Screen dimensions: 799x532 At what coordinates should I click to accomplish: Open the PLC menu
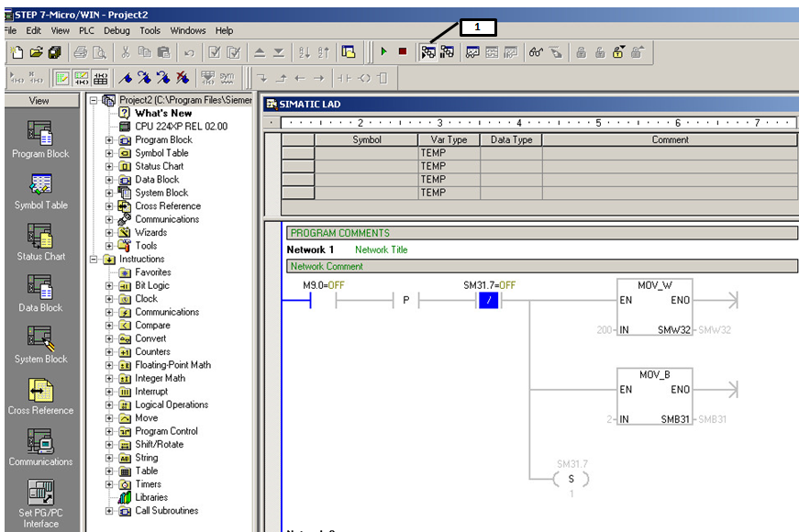(x=86, y=30)
